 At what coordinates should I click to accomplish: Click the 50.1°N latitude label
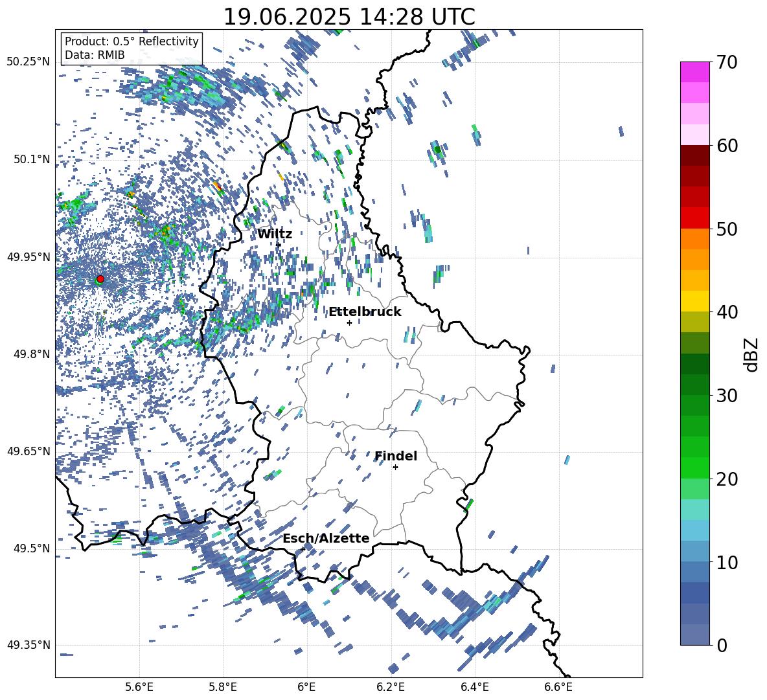[x=31, y=159]
